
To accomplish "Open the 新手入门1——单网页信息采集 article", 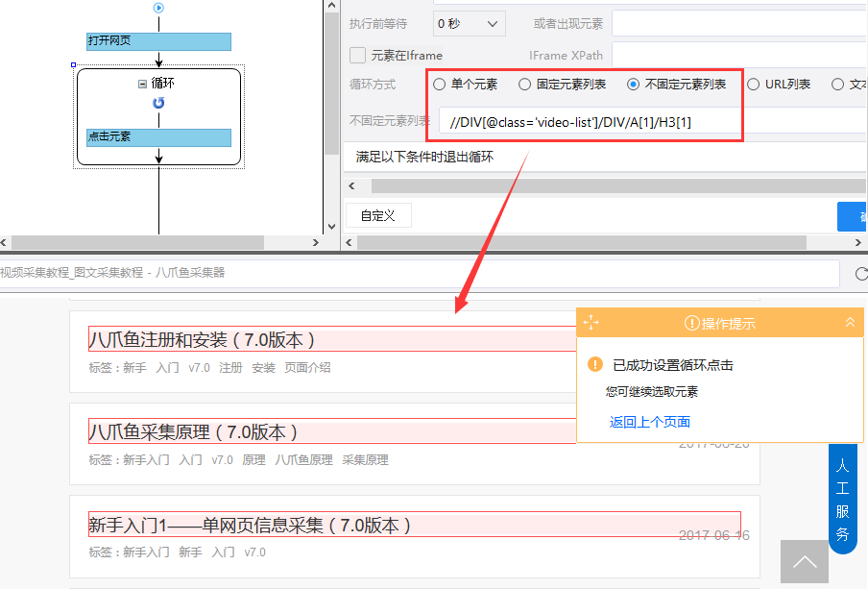I will tap(249, 526).
